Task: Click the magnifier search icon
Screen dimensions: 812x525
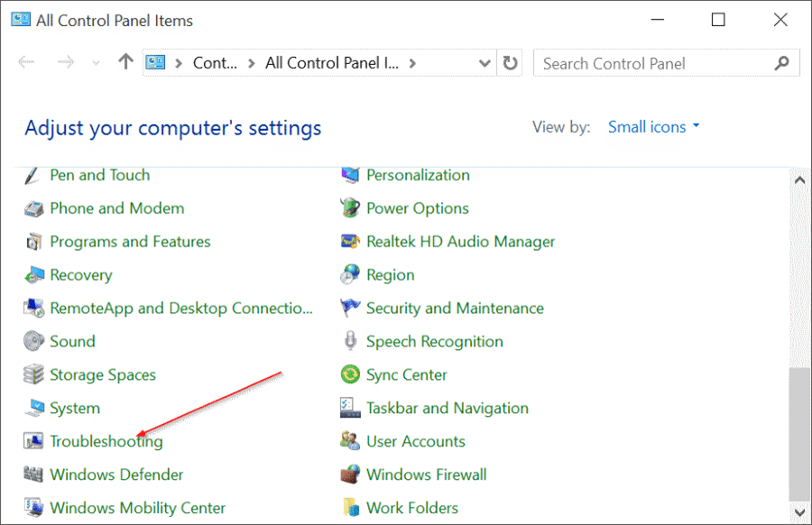Action: pos(781,63)
